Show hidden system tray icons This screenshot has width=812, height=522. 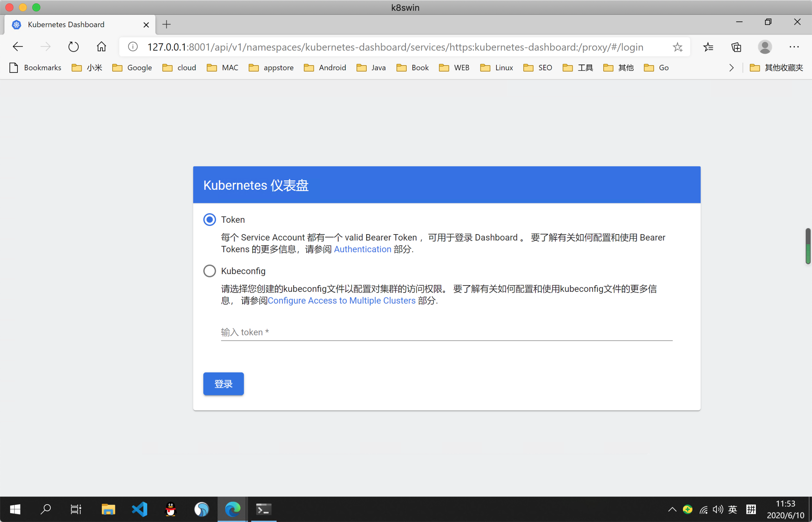(x=672, y=509)
